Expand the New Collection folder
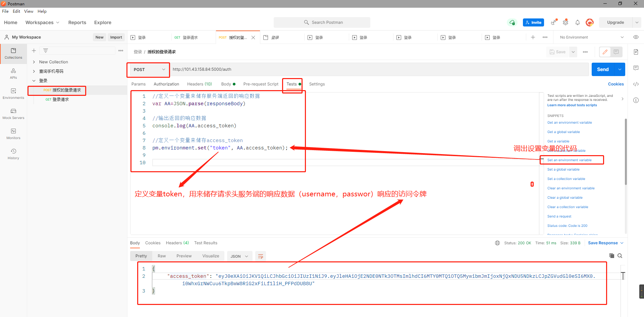 34,62
